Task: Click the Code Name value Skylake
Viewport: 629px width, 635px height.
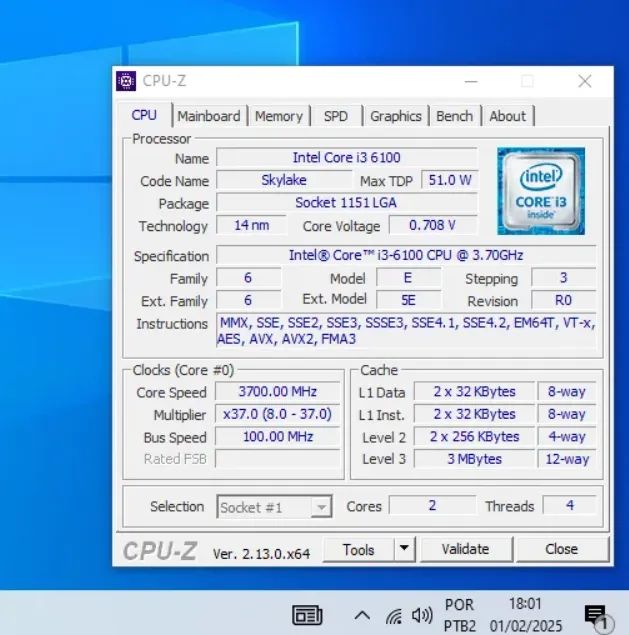Action: tap(284, 180)
